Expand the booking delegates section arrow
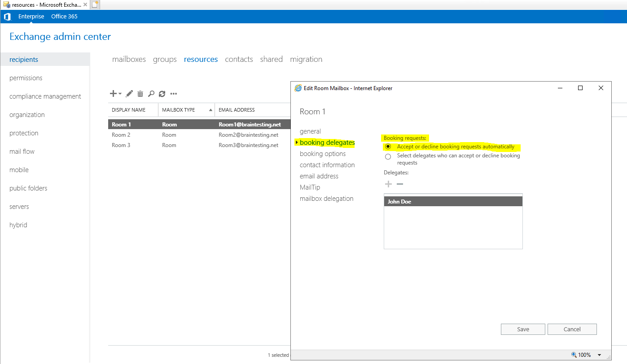The image size is (627, 364). (x=296, y=143)
